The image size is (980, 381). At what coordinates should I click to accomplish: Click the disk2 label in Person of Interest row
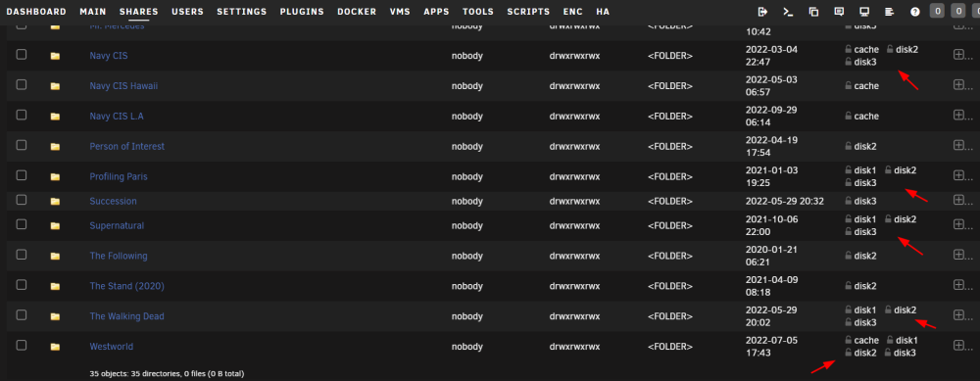tap(865, 146)
